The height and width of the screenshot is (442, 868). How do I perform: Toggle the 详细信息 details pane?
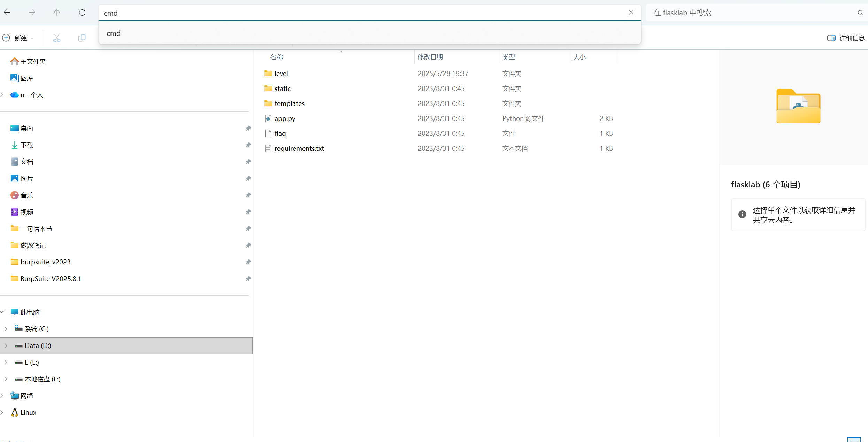pos(846,38)
